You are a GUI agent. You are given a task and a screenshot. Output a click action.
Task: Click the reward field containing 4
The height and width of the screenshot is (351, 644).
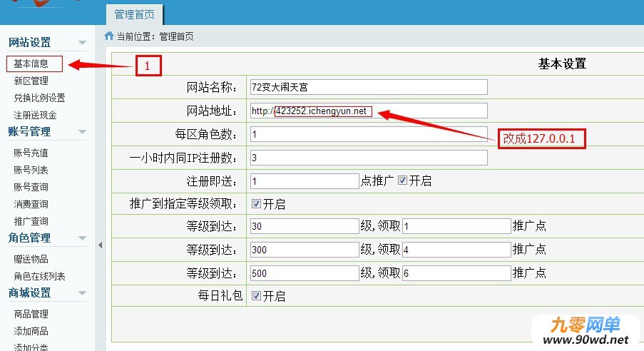pyautogui.click(x=456, y=250)
